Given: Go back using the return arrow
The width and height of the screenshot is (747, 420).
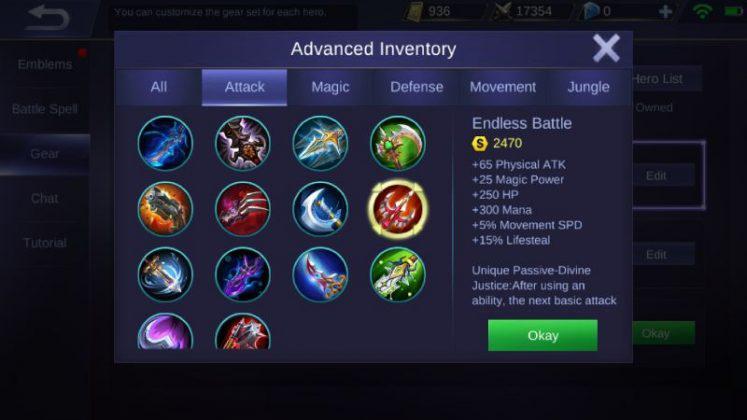Looking at the screenshot, I should click(x=48, y=18).
